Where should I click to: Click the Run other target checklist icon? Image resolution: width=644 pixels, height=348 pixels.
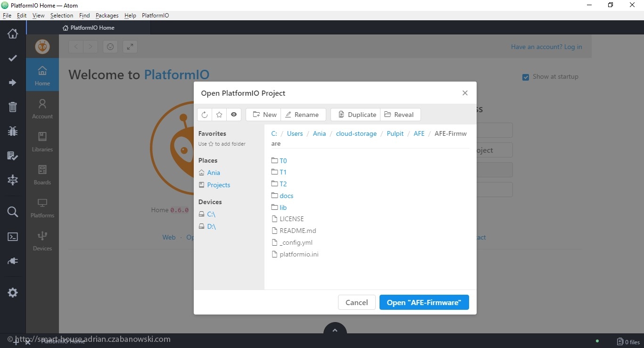pyautogui.click(x=13, y=156)
